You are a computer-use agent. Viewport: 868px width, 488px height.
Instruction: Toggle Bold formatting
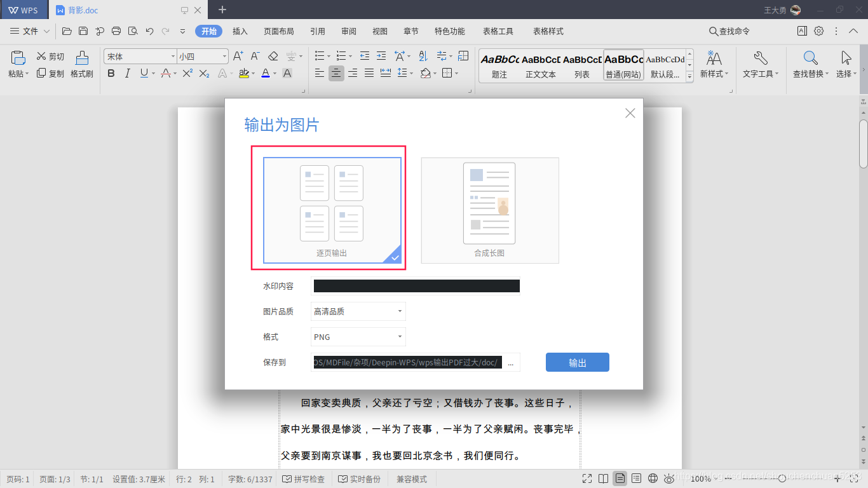tap(111, 74)
